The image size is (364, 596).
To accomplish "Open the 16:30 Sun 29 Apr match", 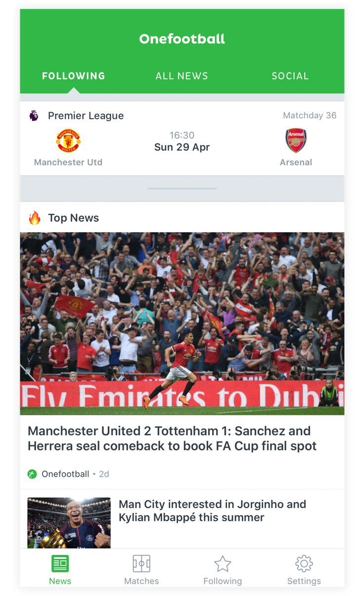I will pyautogui.click(x=182, y=141).
